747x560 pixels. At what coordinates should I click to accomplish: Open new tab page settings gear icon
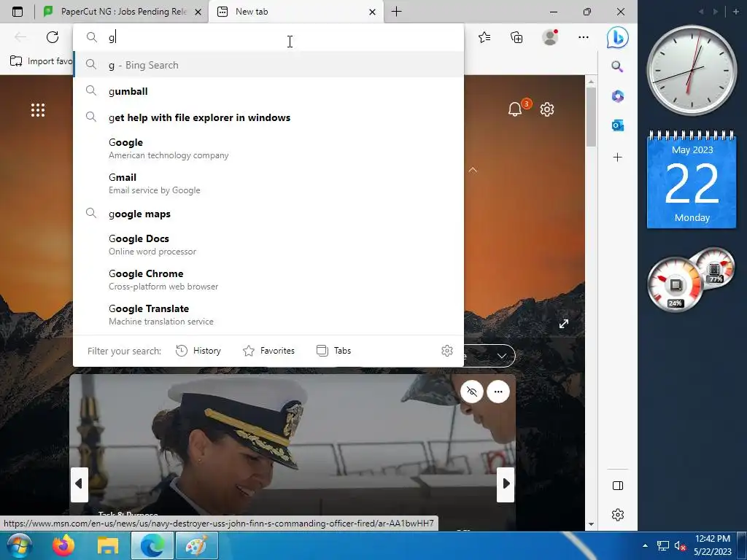click(547, 109)
